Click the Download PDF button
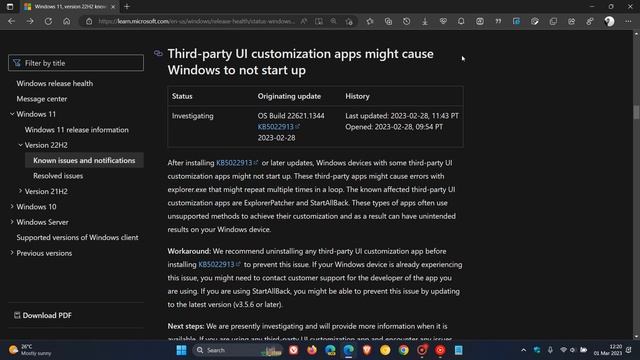640x360 pixels. (43, 315)
